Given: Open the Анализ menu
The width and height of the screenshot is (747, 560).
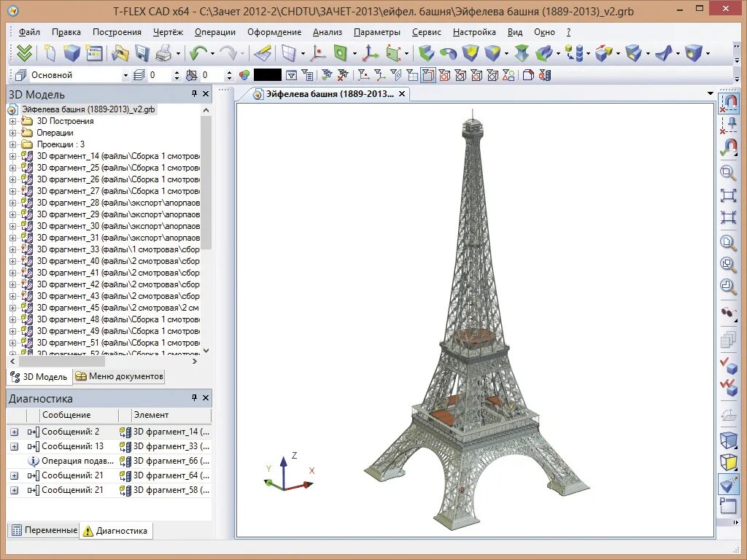Looking at the screenshot, I should pyautogui.click(x=328, y=32).
